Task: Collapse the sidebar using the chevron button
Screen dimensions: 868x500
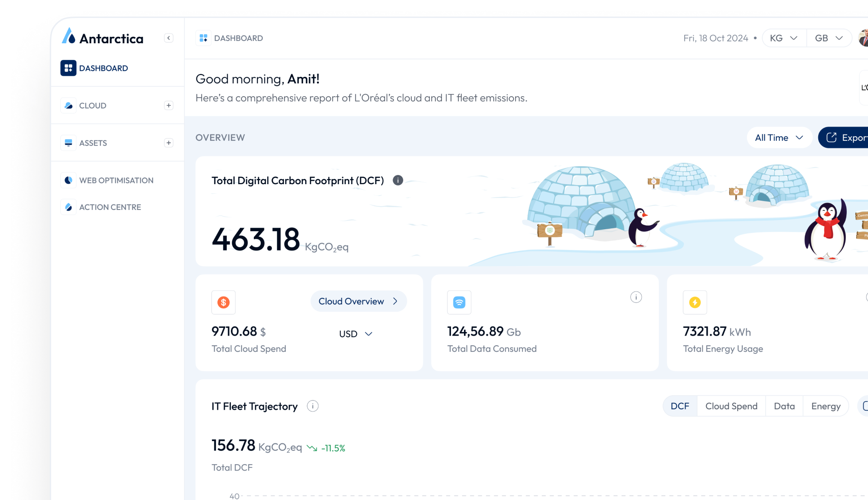Action: [x=169, y=38]
